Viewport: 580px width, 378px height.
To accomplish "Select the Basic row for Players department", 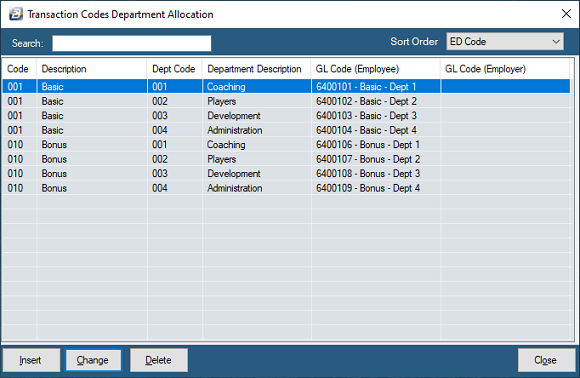I will click(286, 101).
